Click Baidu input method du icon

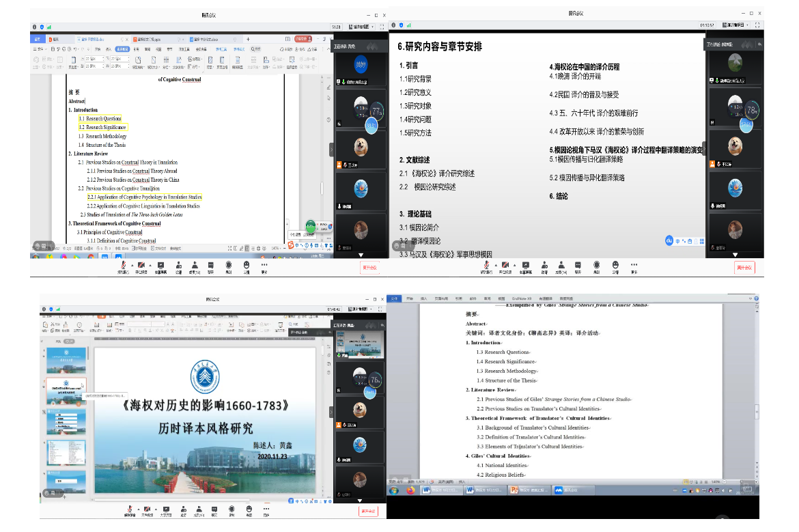[x=669, y=240]
